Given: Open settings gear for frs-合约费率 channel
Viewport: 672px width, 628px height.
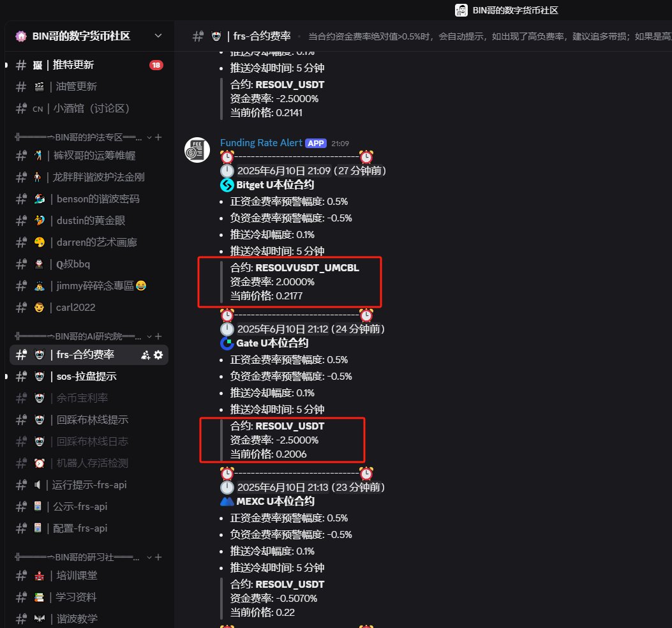Looking at the screenshot, I should 158,355.
